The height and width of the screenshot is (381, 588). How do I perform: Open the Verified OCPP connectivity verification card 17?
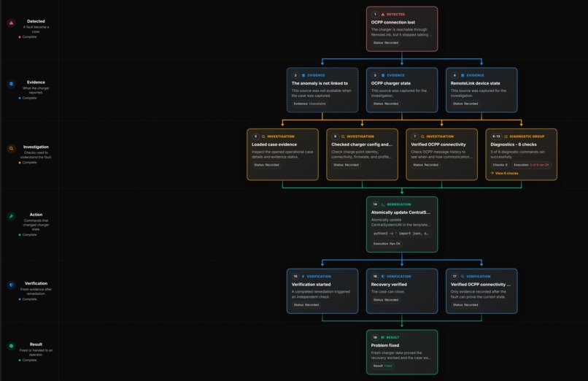pyautogui.click(x=481, y=291)
